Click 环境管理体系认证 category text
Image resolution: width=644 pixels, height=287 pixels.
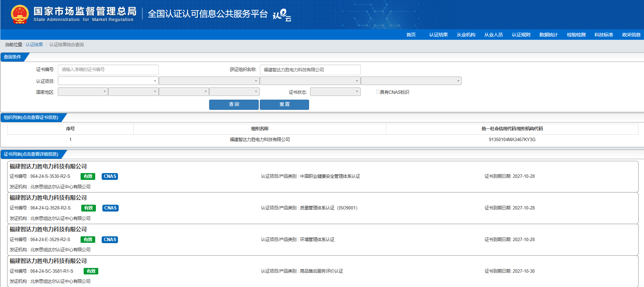coord(317,240)
